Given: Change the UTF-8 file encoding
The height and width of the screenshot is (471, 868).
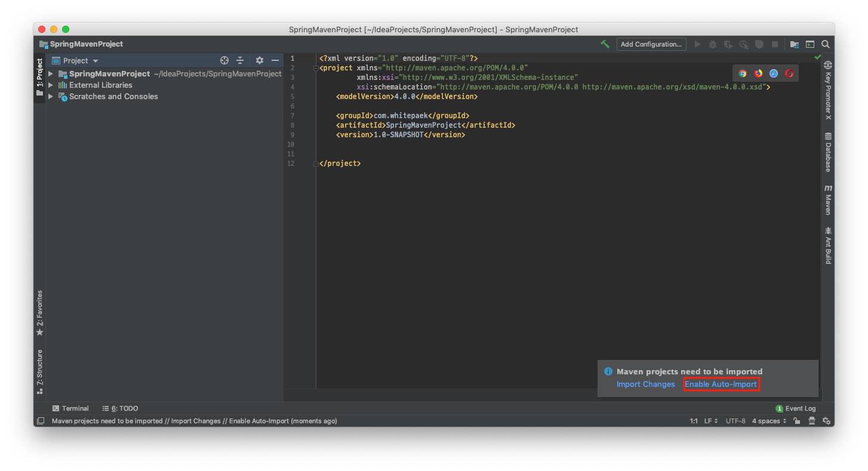Looking at the screenshot, I should [735, 421].
